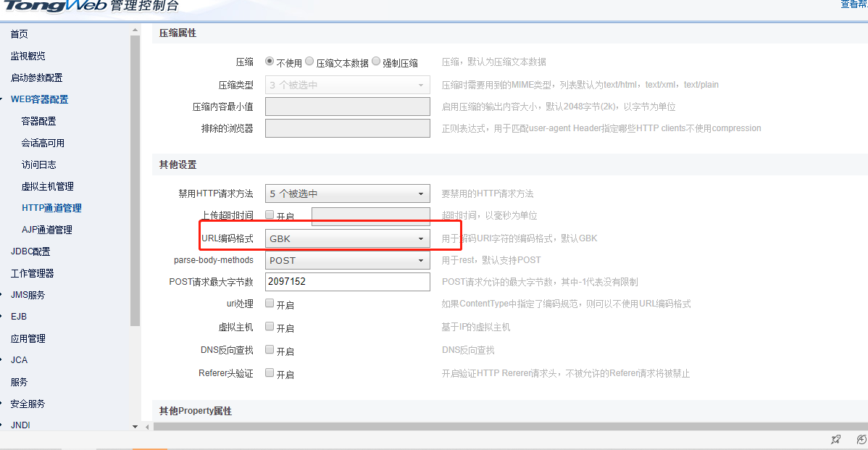The height and width of the screenshot is (450, 868).
Task: Click the sidebar scroll-down arrow
Action: [135, 427]
